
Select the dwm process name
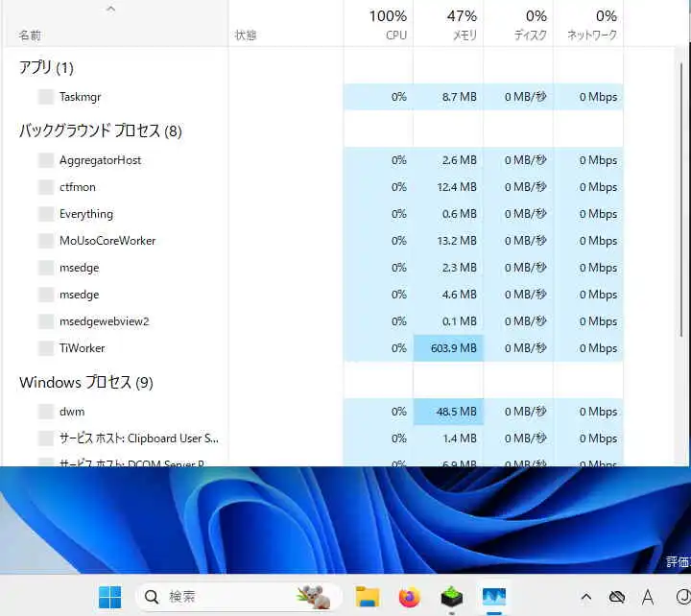click(72, 412)
